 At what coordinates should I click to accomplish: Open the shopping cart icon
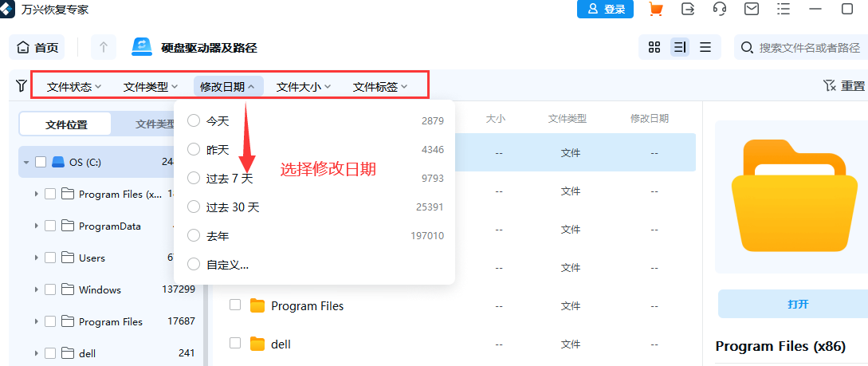656,9
